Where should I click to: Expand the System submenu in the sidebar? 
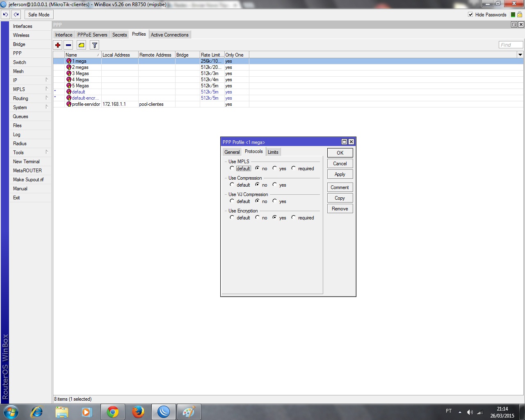point(47,107)
